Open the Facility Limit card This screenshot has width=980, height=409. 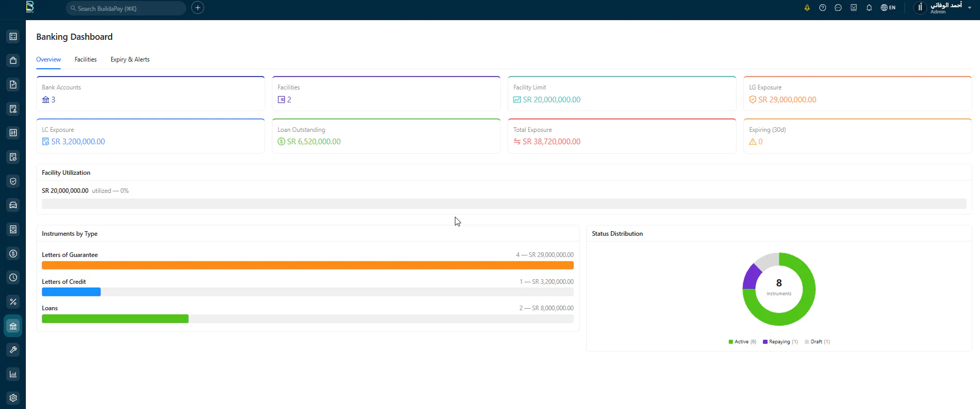click(x=622, y=94)
